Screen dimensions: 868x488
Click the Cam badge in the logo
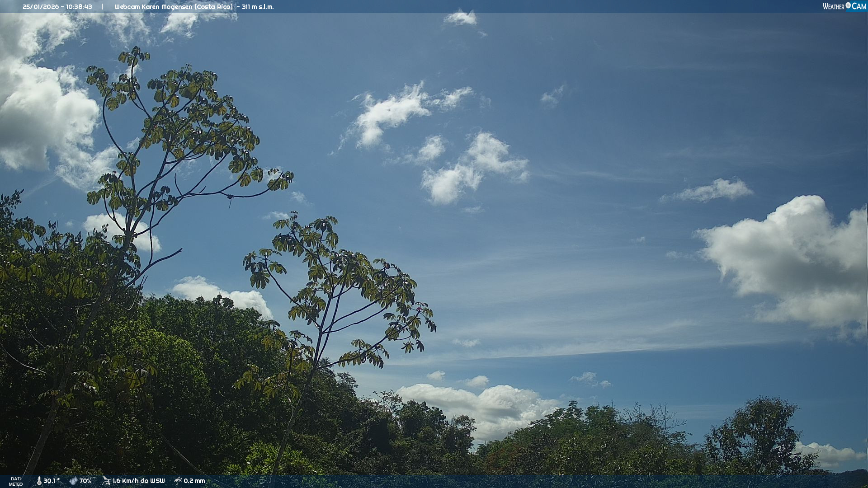(859, 6)
